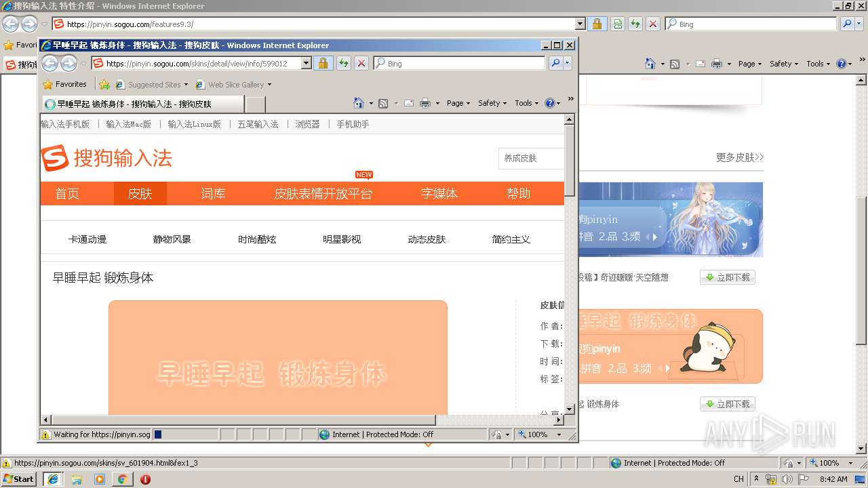
Task: Open 帮助 navigation tab
Action: pyautogui.click(x=519, y=194)
